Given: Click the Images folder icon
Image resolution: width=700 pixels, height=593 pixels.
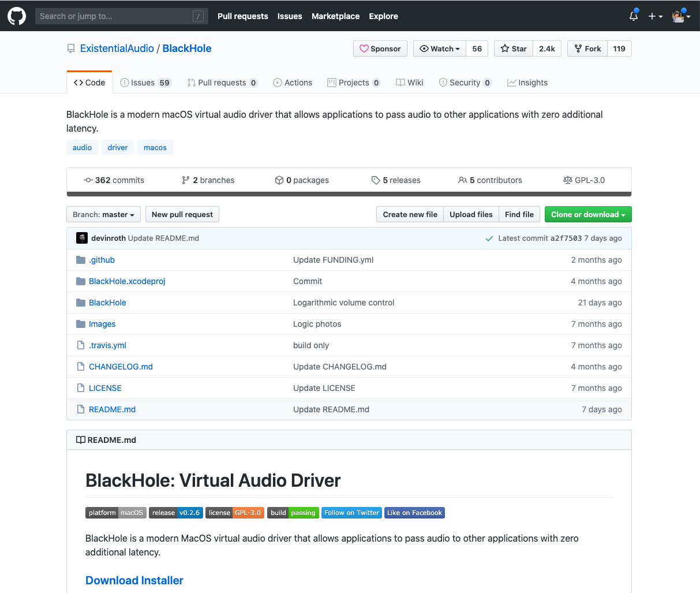Looking at the screenshot, I should [81, 324].
